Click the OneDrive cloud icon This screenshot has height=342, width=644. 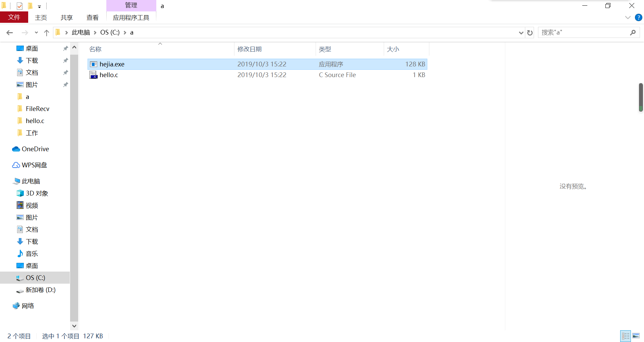point(16,149)
